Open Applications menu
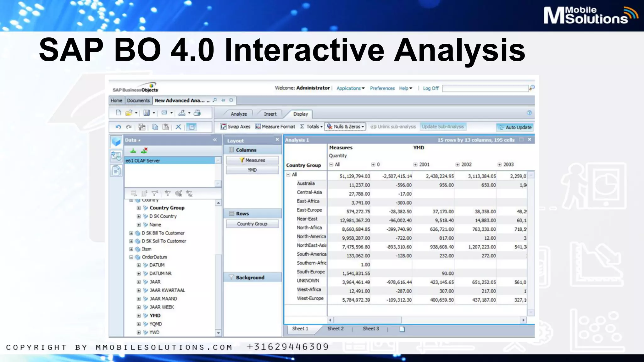This screenshot has height=362, width=644. point(351,88)
